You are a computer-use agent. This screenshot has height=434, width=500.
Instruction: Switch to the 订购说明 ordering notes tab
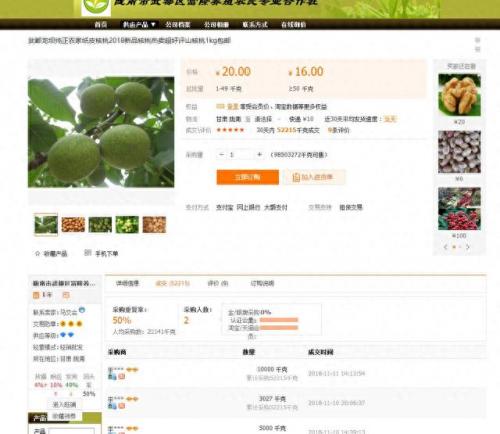[262, 283]
